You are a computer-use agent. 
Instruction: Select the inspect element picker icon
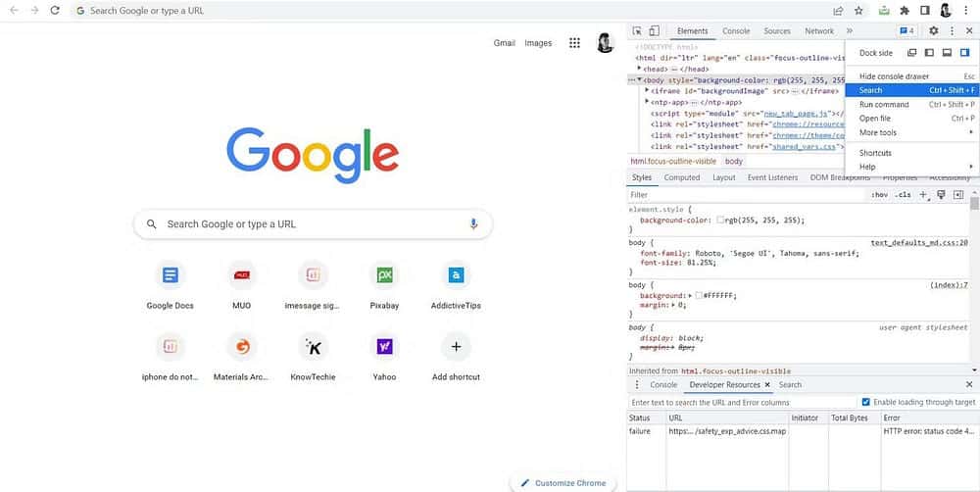(x=637, y=30)
